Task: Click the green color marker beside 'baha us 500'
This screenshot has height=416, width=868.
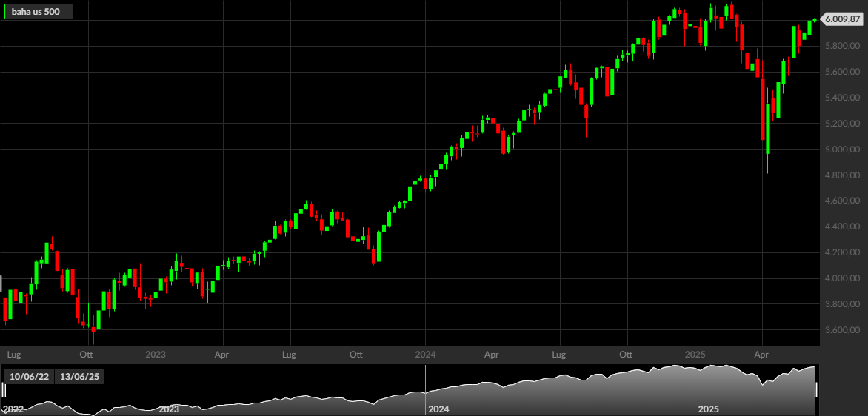Action: 3,11
